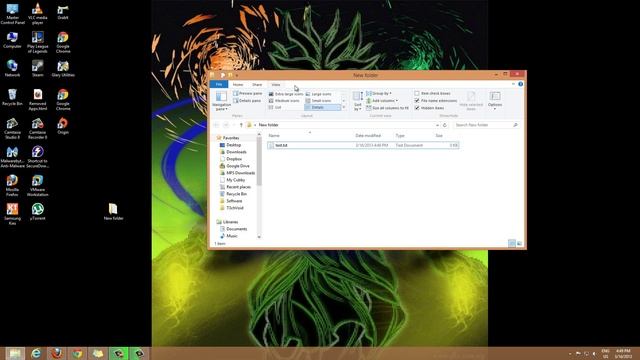Select the Origin desktop shortcut
640x360 pixels.
pyautogui.click(x=63, y=126)
